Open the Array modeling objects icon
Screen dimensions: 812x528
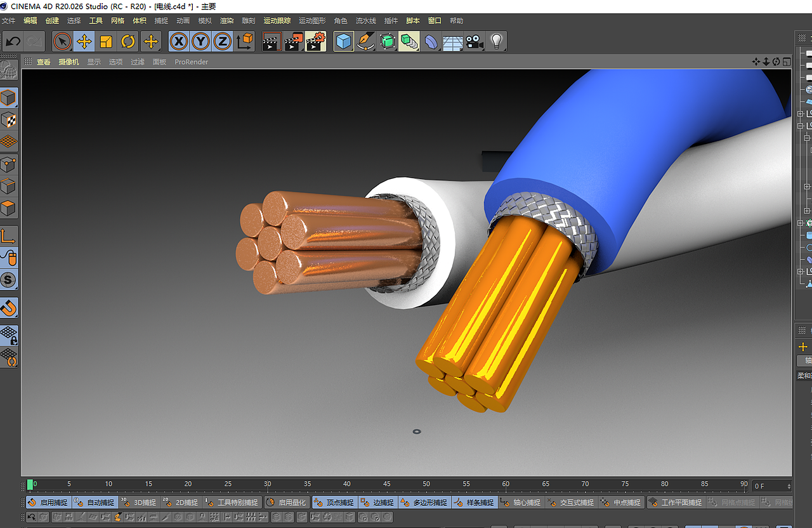[409, 42]
